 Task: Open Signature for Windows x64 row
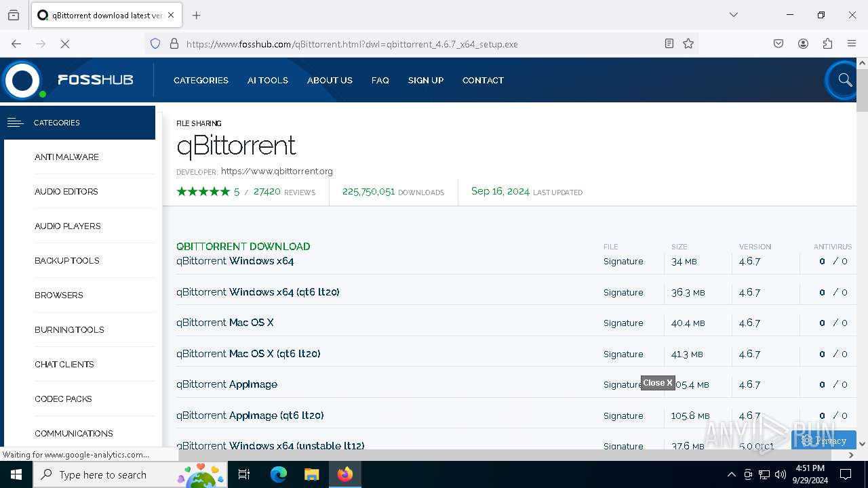[x=623, y=261]
